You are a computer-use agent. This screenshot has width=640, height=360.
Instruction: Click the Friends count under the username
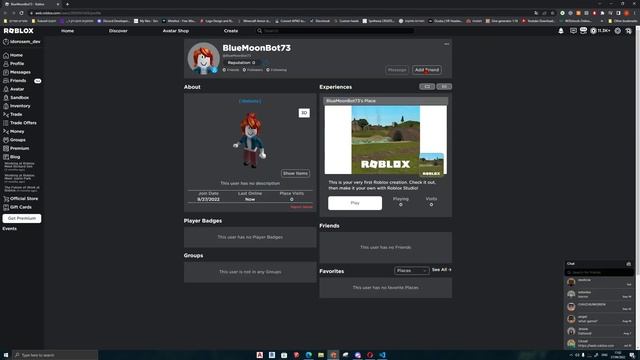click(x=231, y=70)
